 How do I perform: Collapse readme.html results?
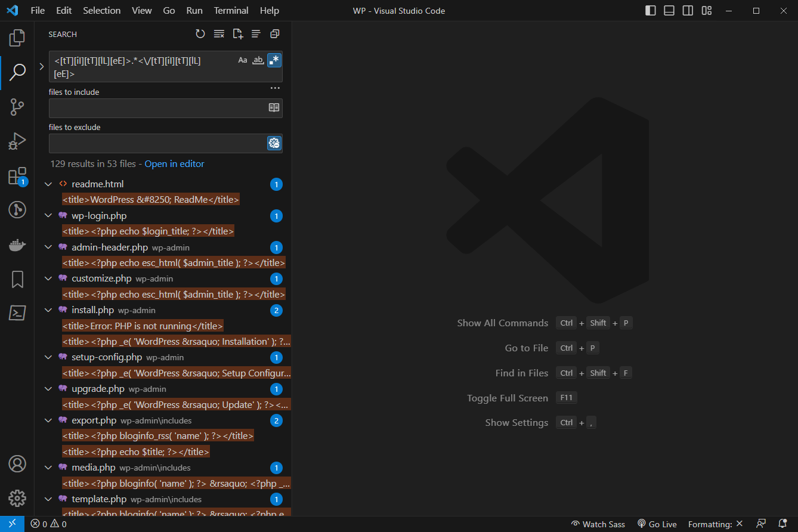[x=48, y=184]
